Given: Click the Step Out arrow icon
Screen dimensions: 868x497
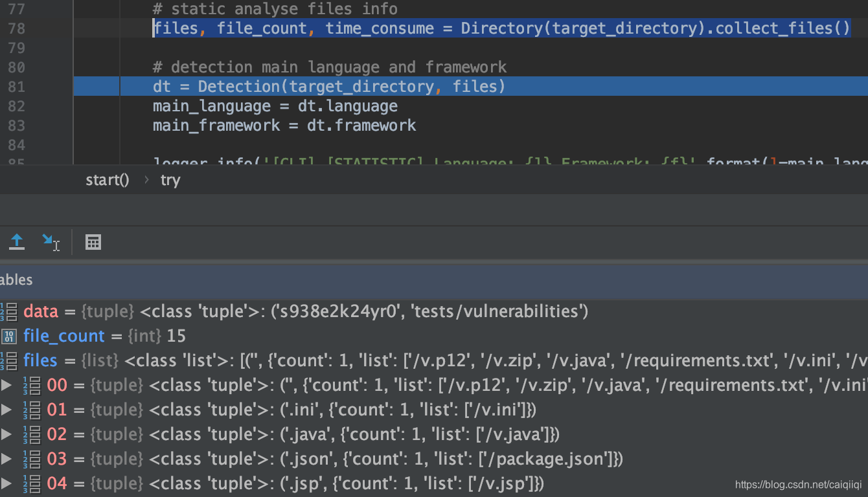Looking at the screenshot, I should (17, 243).
